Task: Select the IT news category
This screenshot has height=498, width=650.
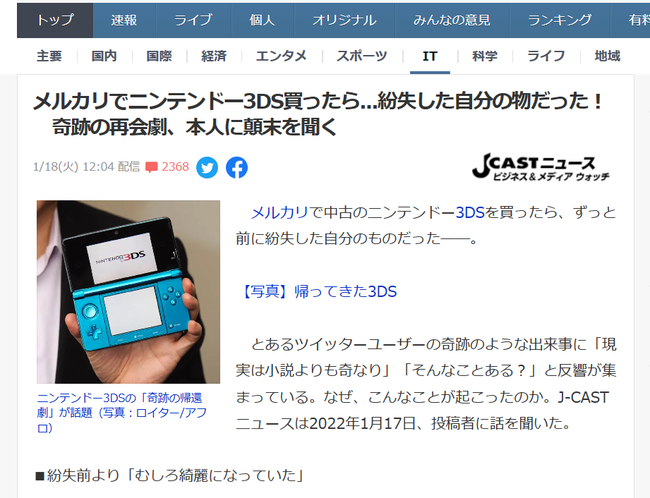Action: tap(430, 56)
